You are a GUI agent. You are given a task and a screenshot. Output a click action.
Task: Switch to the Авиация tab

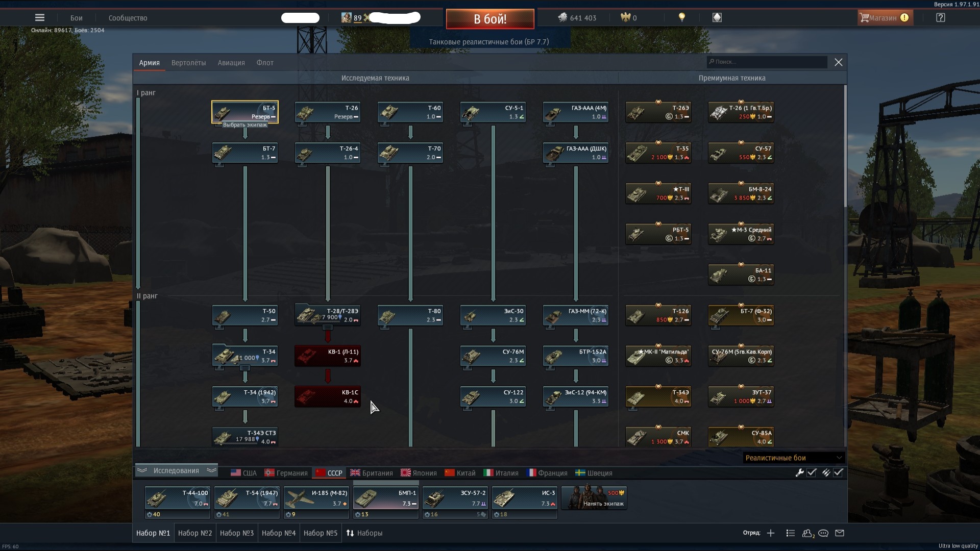(231, 63)
